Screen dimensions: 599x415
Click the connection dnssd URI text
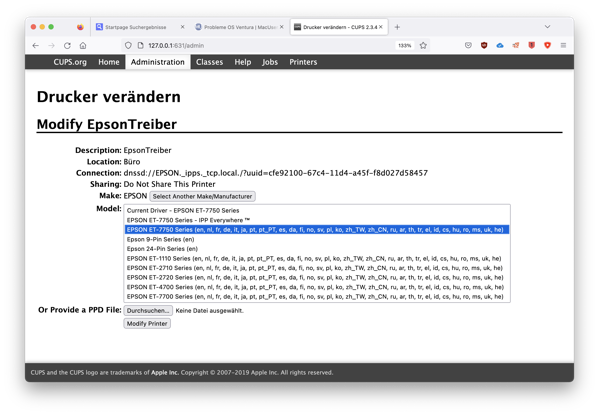[275, 173]
